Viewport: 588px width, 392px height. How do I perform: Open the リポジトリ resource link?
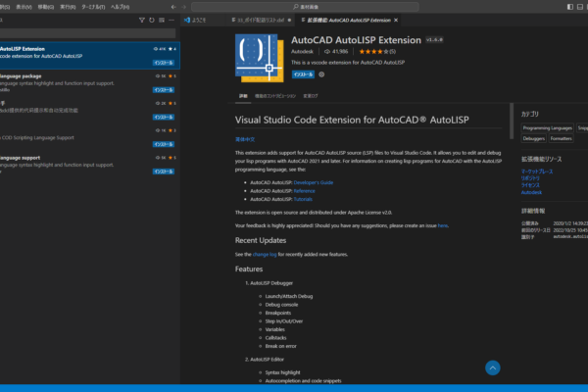tap(530, 178)
